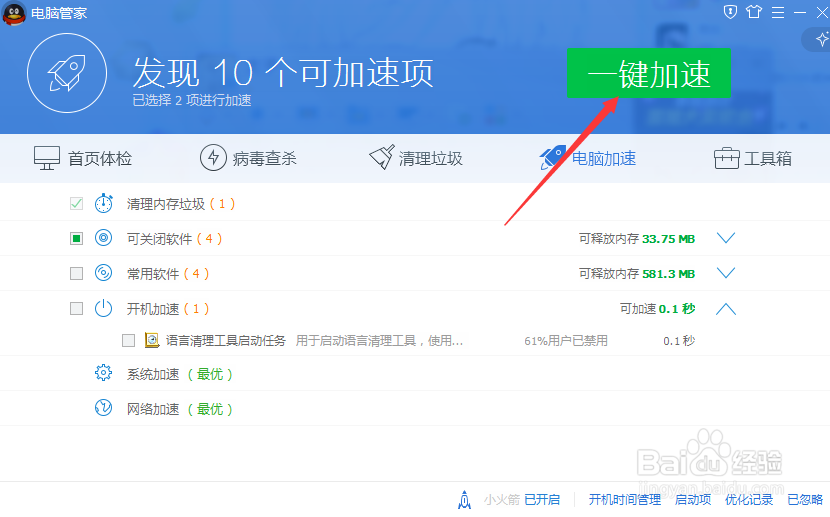Viewport: 830px width, 517px height.
Task: Click the 清理内存垃圾 row label
Action: tap(166, 204)
